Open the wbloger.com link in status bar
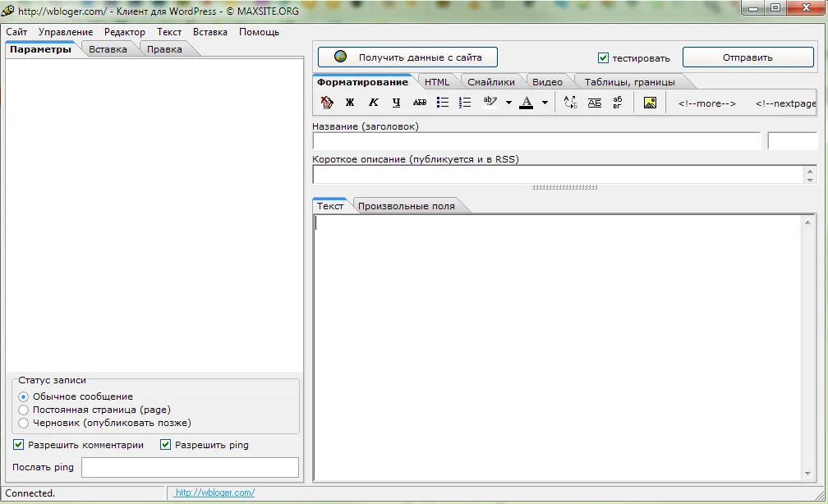Image resolution: width=828 pixels, height=504 pixels. click(x=215, y=493)
